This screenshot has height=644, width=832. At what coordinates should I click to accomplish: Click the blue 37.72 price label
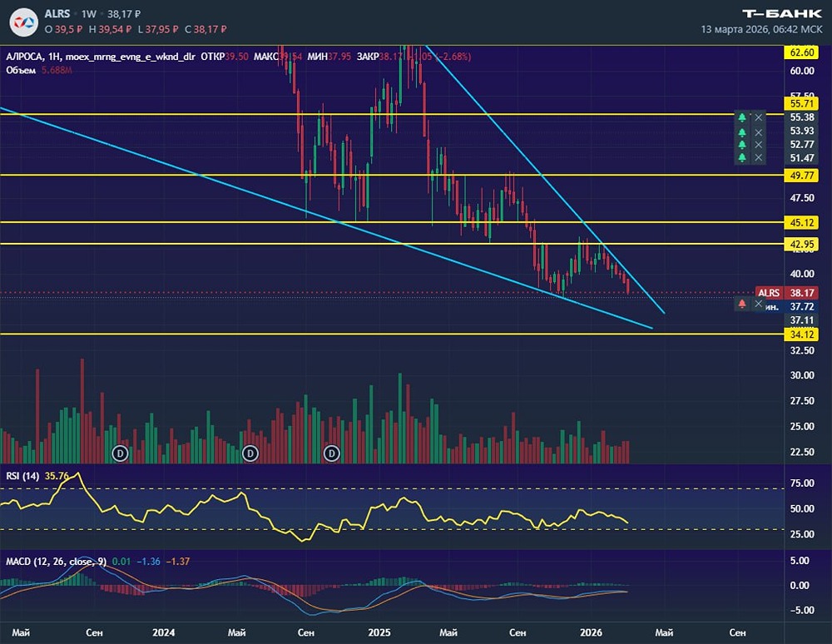[802, 307]
